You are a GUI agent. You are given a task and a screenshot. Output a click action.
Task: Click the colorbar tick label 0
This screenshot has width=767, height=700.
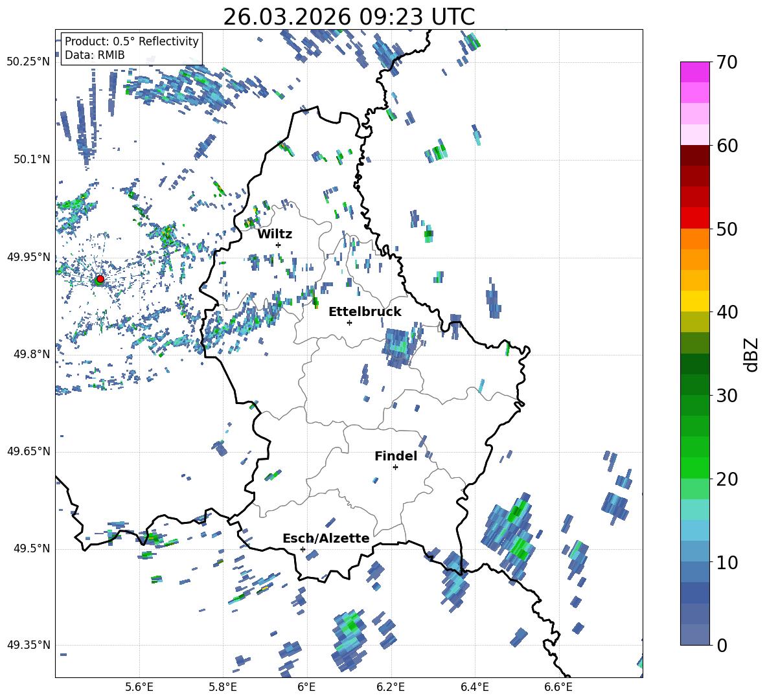[x=722, y=645]
